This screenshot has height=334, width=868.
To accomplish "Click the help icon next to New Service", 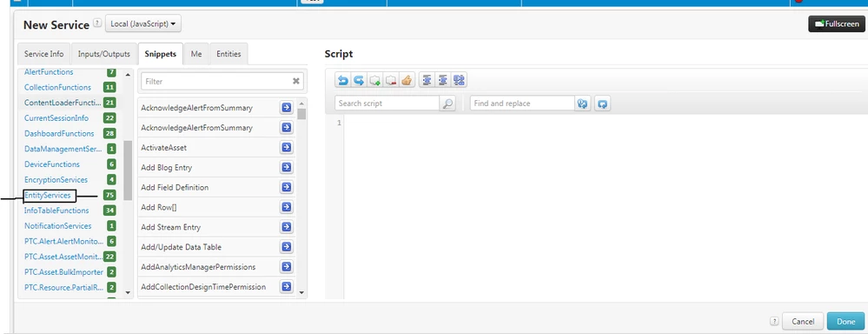I will [x=97, y=23].
